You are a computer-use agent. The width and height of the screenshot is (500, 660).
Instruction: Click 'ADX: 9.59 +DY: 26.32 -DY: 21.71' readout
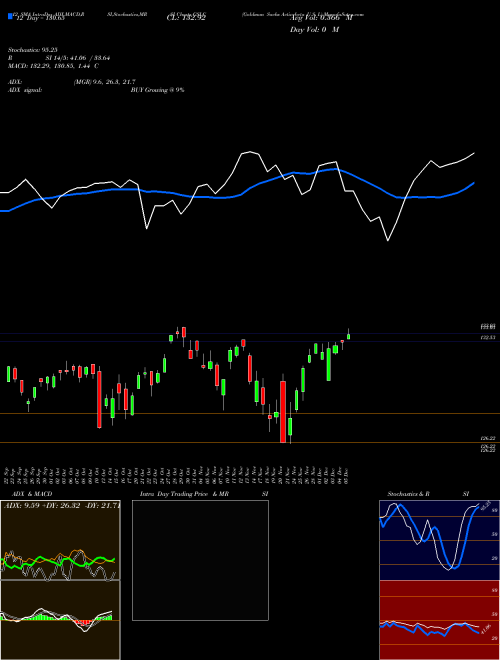pos(61,505)
